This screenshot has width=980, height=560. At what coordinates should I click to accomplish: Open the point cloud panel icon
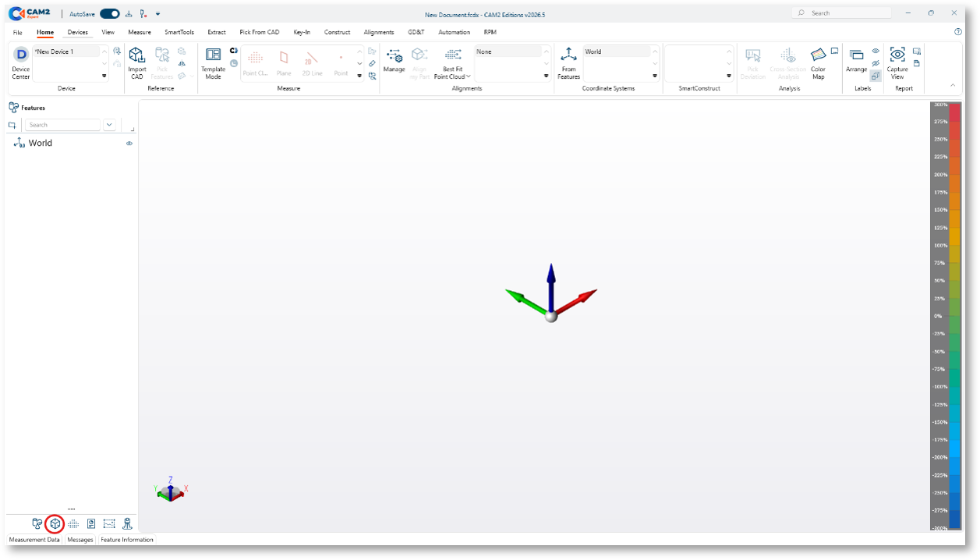pyautogui.click(x=73, y=524)
